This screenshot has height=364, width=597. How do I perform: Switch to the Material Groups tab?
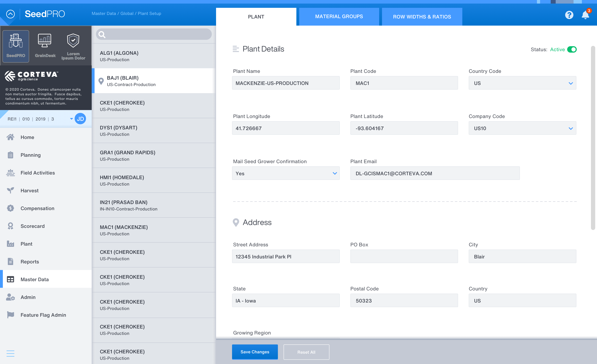click(339, 17)
